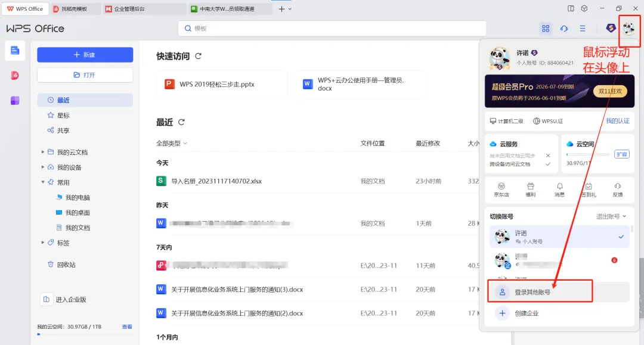Open the 京东店 icon in account panel
Image resolution: width=644 pixels, height=345 pixels.
(501, 190)
